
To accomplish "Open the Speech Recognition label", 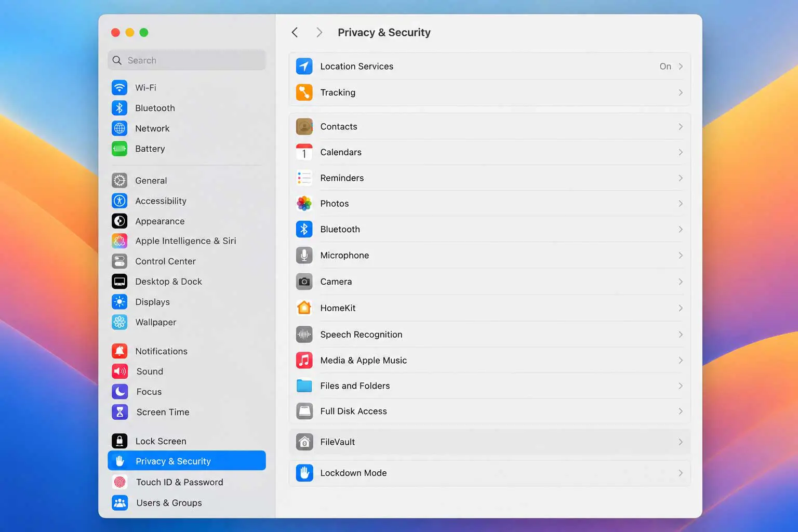I will point(361,334).
